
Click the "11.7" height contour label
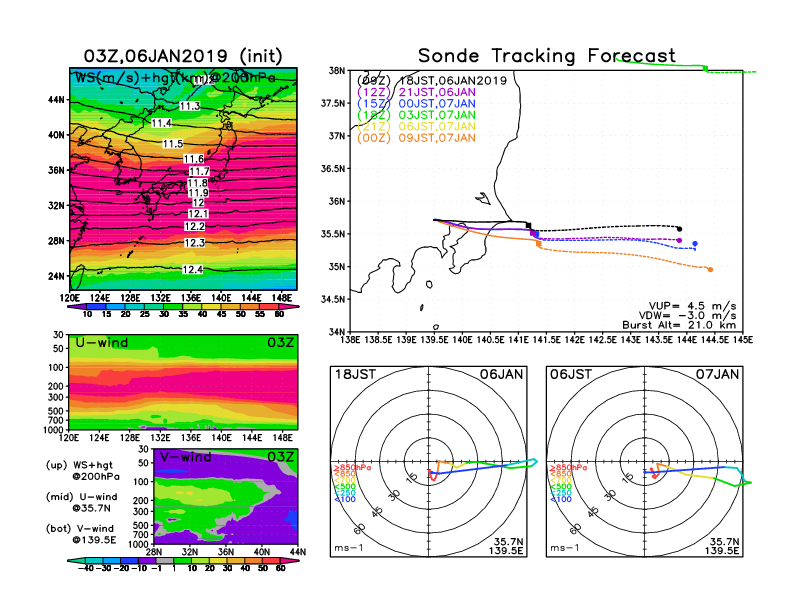(x=200, y=172)
